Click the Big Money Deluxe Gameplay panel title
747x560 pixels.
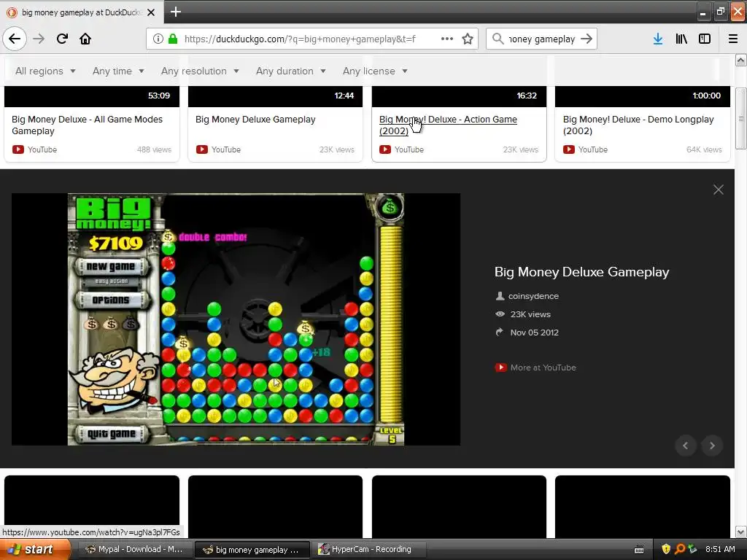coord(581,272)
